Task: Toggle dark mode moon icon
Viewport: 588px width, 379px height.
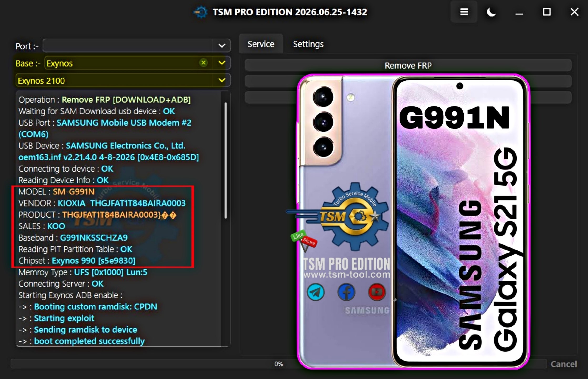Action: (x=491, y=12)
